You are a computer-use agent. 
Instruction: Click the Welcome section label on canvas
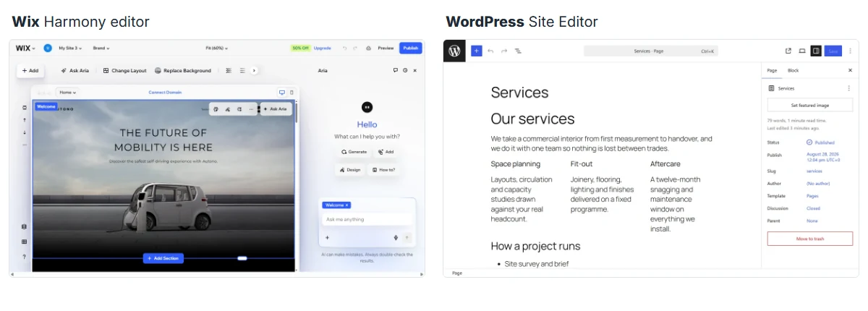(46, 106)
